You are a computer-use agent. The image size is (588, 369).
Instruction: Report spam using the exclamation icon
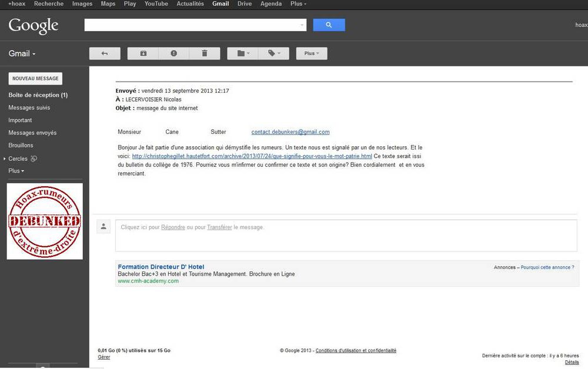pyautogui.click(x=174, y=53)
